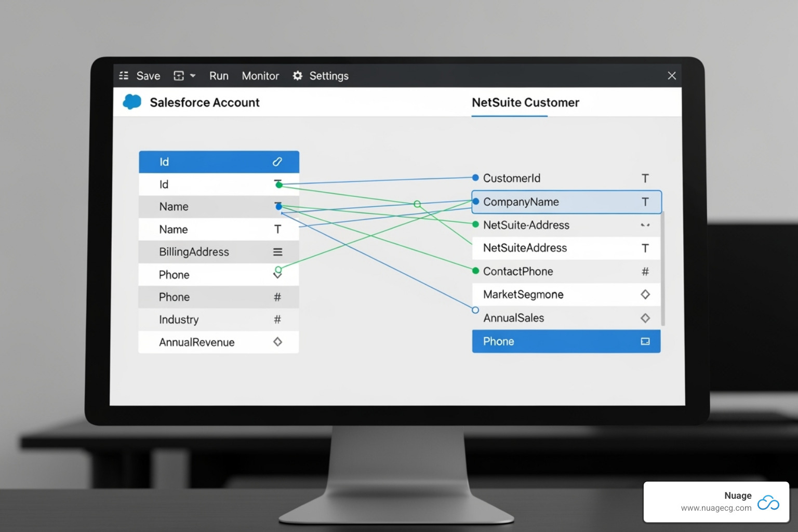
Task: Close the mapping window with X
Action: coord(672,76)
